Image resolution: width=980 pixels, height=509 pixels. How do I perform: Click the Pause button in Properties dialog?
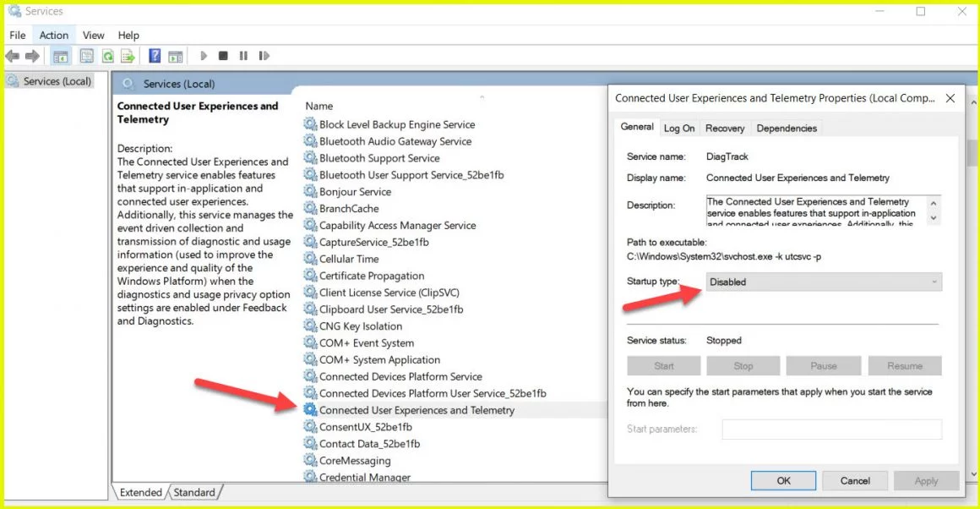click(x=824, y=366)
